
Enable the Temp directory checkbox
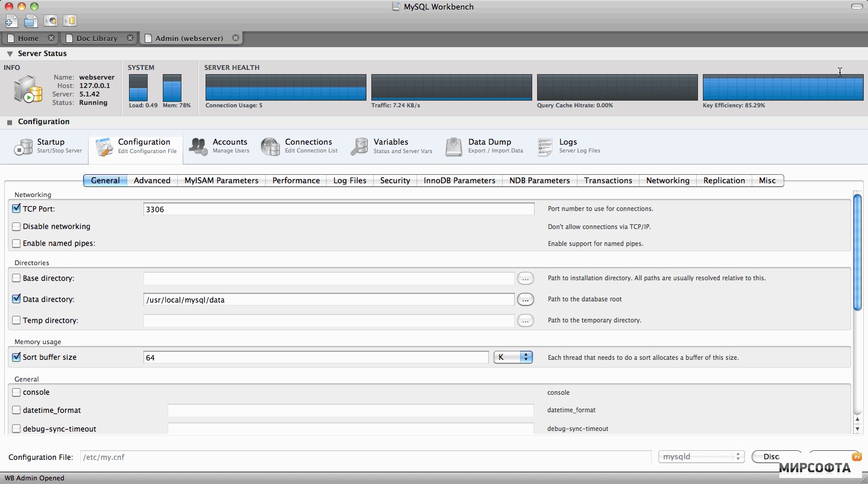coord(16,321)
